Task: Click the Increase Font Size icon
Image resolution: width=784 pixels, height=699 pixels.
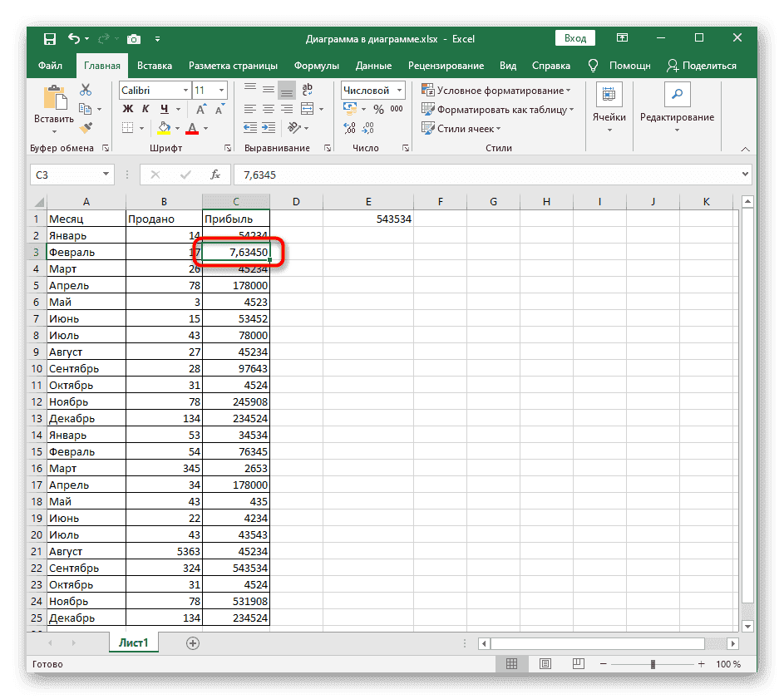Action: point(203,109)
